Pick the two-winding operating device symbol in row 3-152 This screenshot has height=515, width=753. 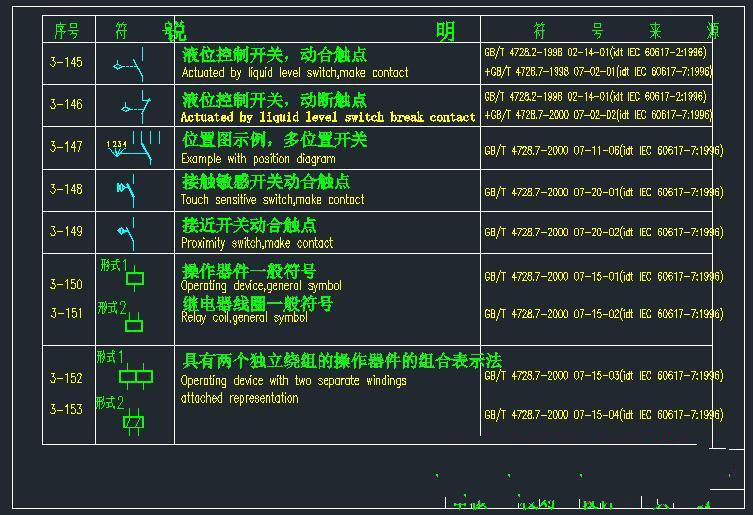click(x=135, y=376)
